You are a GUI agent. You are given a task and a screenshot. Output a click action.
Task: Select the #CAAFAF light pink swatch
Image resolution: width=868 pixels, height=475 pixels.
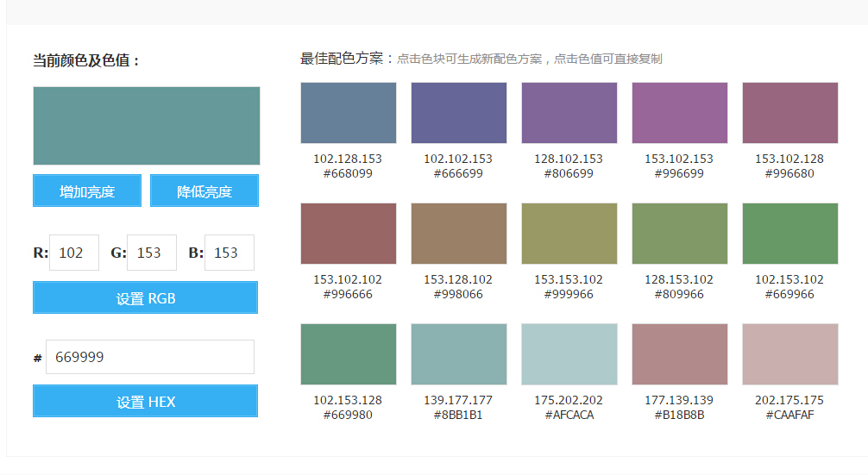(790, 354)
